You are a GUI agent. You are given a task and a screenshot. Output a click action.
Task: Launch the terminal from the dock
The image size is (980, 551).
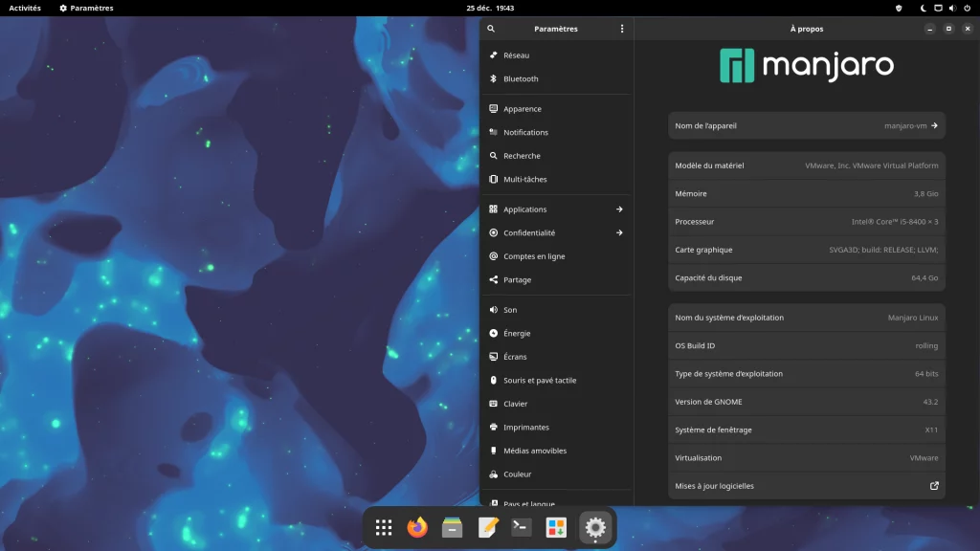[x=522, y=527]
